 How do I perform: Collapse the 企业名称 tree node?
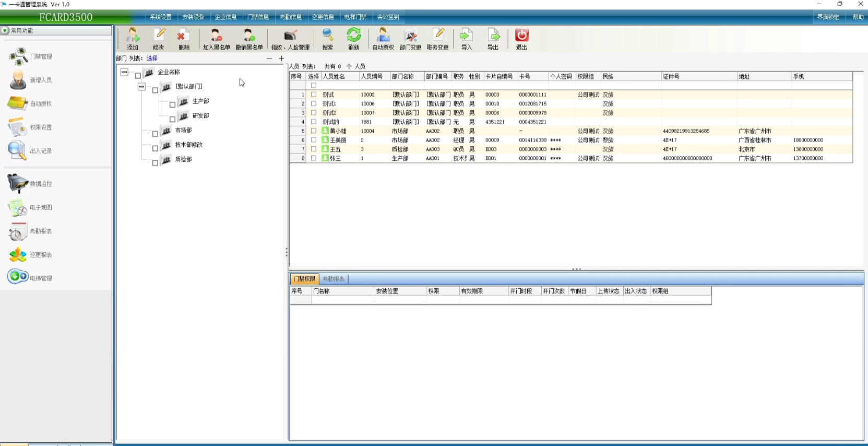coord(124,72)
